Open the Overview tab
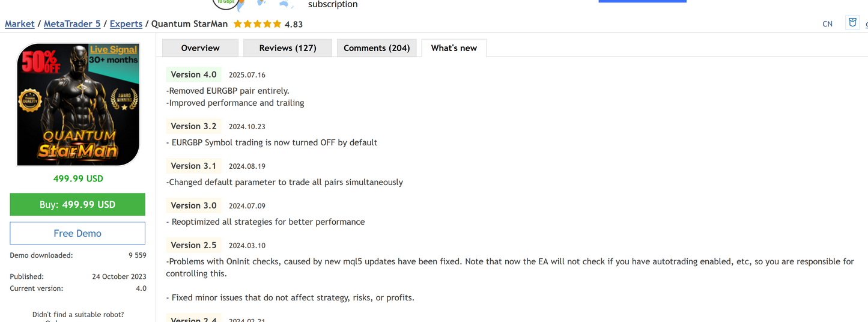868x322 pixels. click(x=200, y=48)
